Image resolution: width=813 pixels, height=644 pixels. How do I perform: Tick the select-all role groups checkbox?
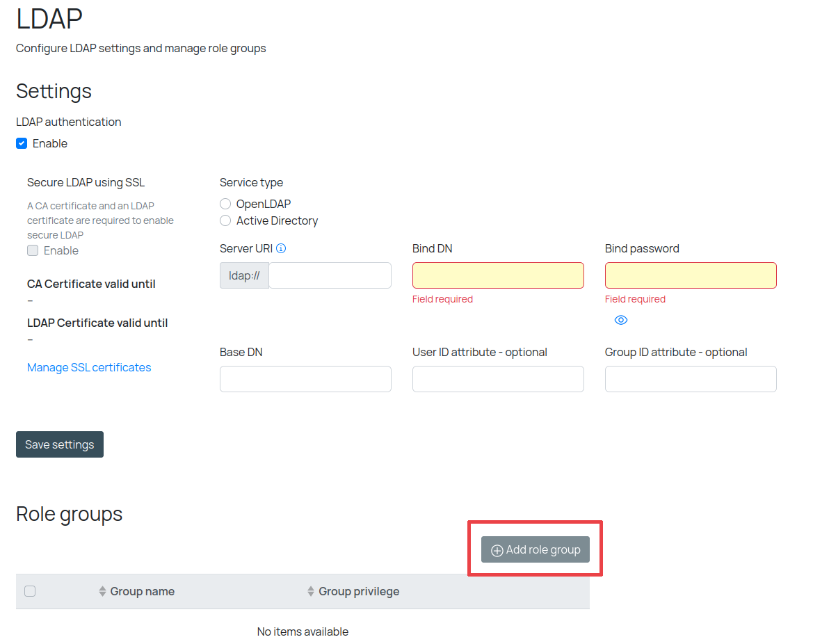pos(30,591)
